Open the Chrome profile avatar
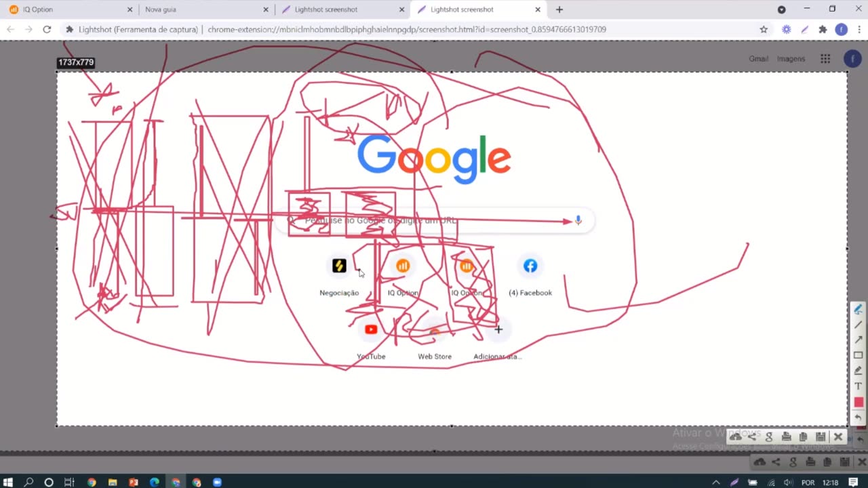Screen dimensions: 868x488 841,29
